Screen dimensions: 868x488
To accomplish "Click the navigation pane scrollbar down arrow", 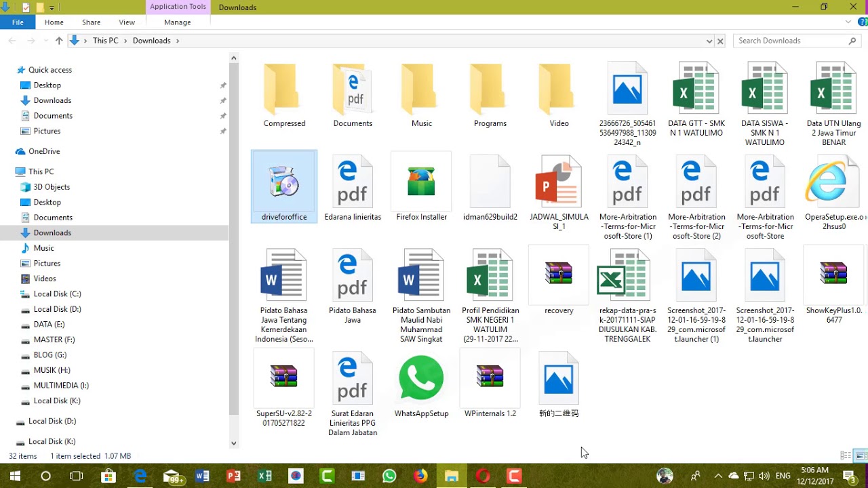I will (234, 443).
